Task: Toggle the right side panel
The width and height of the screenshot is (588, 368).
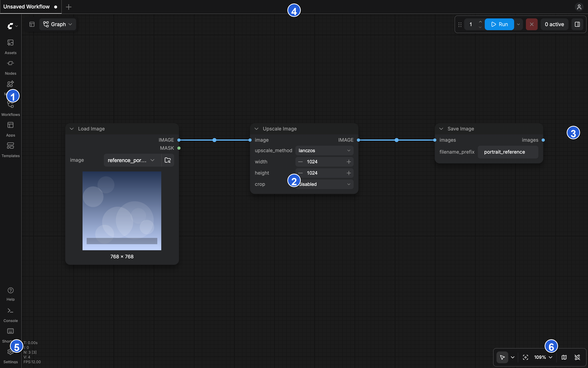Action: [577, 24]
